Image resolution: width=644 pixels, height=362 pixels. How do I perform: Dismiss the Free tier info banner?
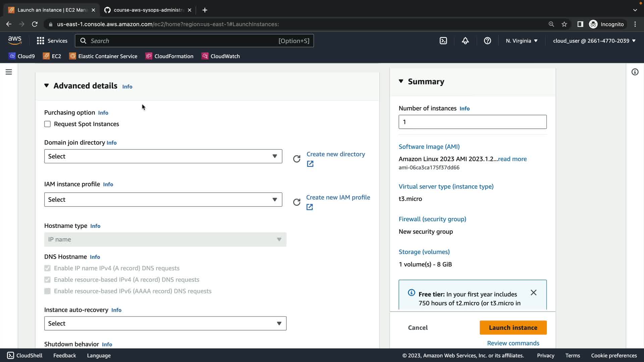coord(533,293)
